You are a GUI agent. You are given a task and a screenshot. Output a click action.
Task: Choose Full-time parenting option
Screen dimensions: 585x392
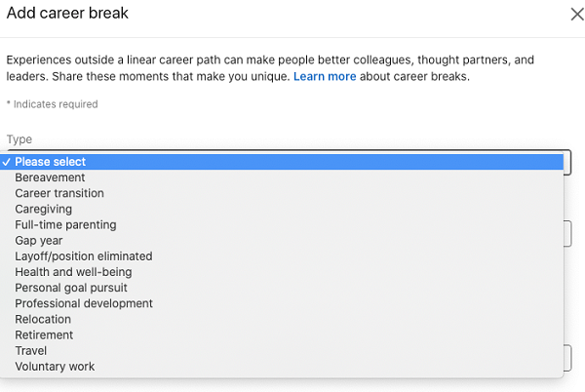[x=282, y=225]
